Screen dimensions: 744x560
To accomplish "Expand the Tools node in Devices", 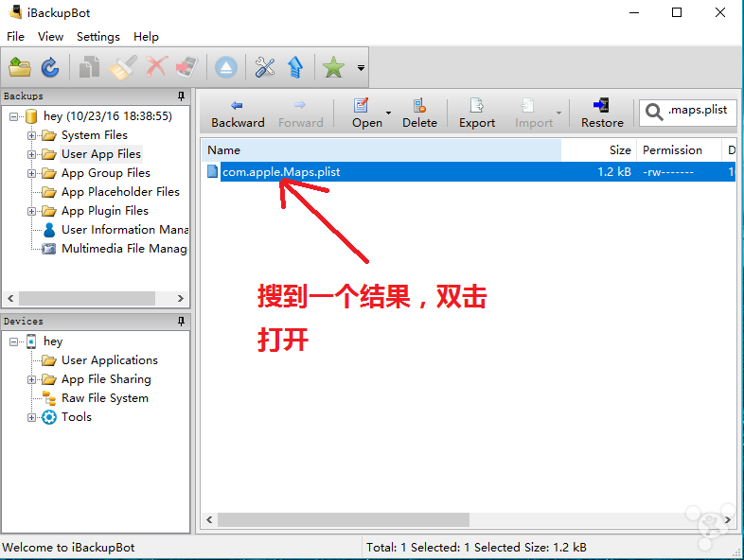I will point(31,418).
